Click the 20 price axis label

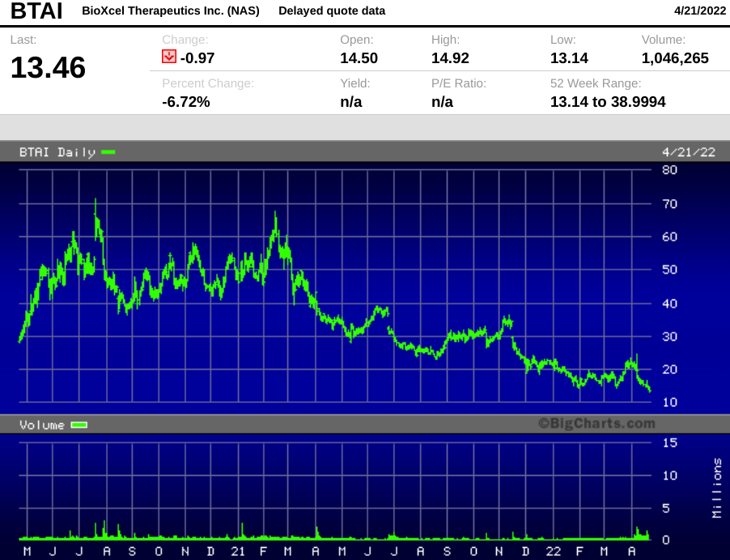[669, 370]
